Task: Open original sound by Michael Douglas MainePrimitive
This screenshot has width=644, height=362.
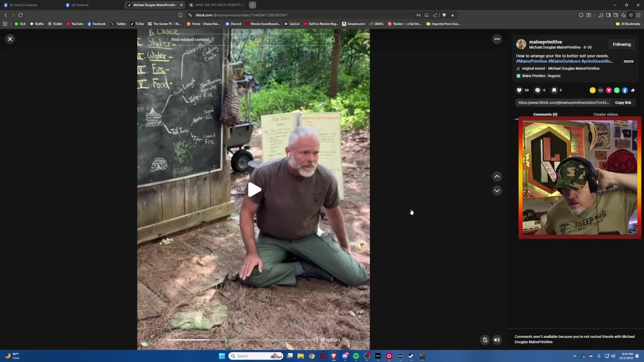Action: (560, 68)
